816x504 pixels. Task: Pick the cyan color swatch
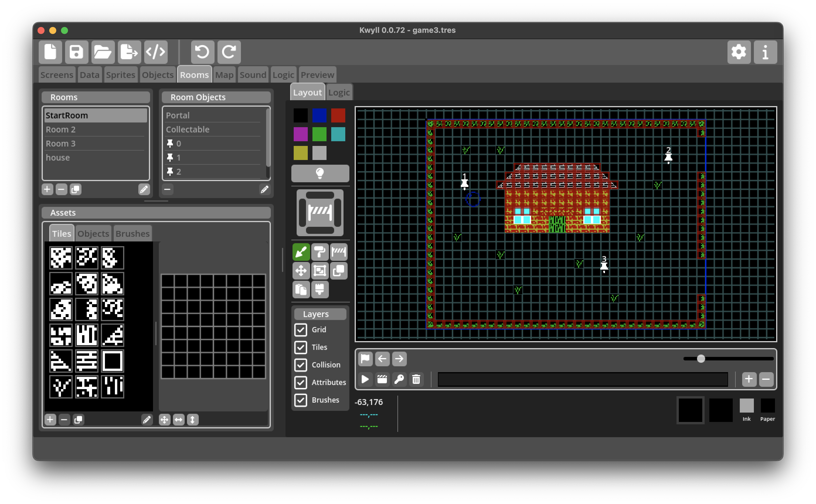coord(338,134)
